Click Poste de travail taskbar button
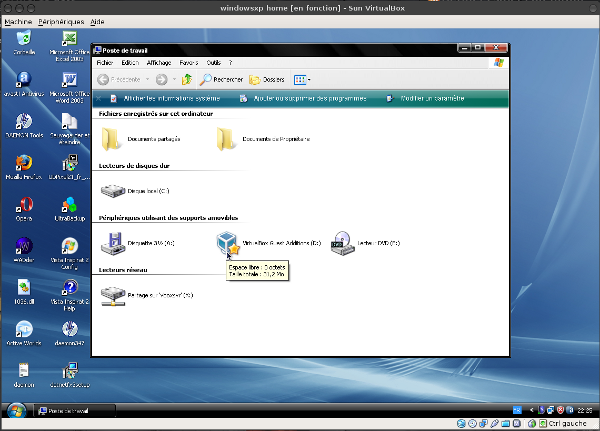This screenshot has width=600, height=431. click(x=75, y=411)
